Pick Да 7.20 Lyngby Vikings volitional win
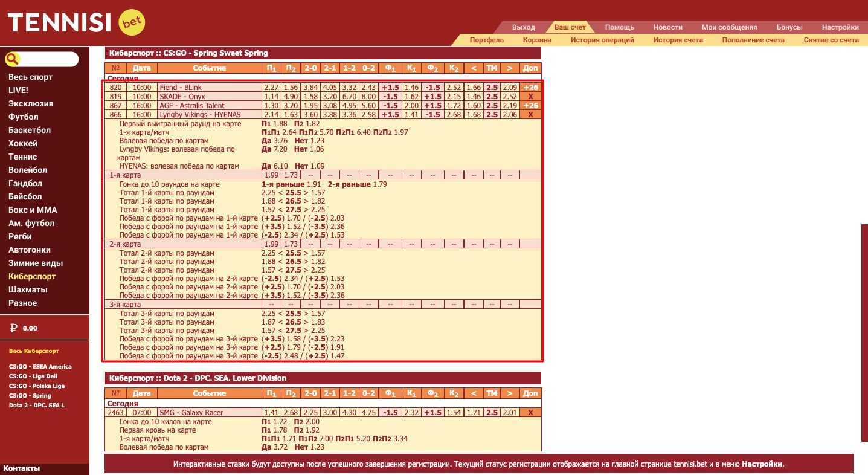This screenshot has width=868, height=475. [x=274, y=149]
